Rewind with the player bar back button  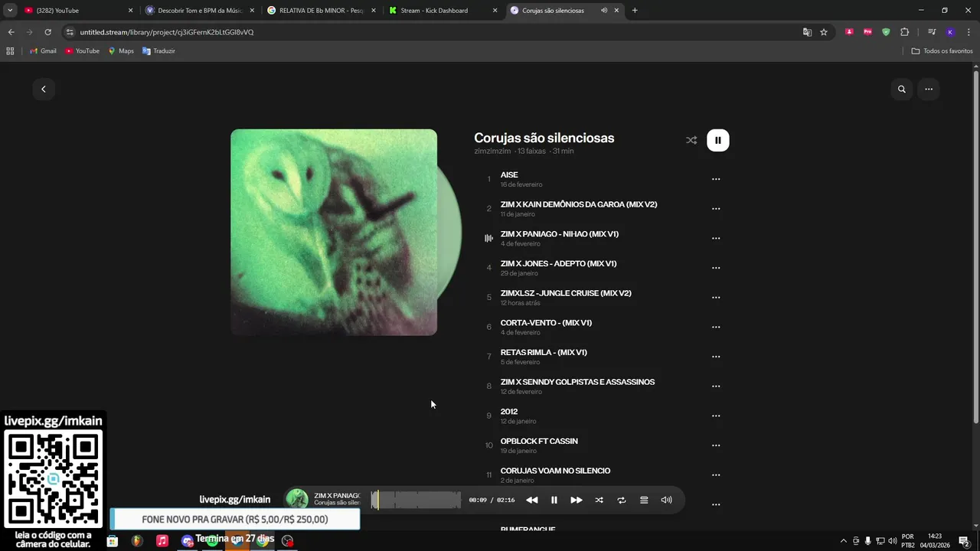(532, 500)
